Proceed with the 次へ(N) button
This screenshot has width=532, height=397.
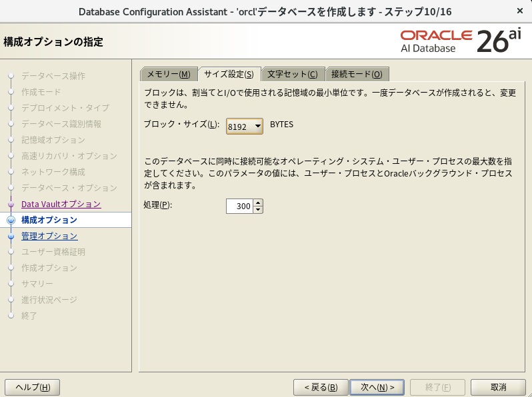tap(377, 387)
